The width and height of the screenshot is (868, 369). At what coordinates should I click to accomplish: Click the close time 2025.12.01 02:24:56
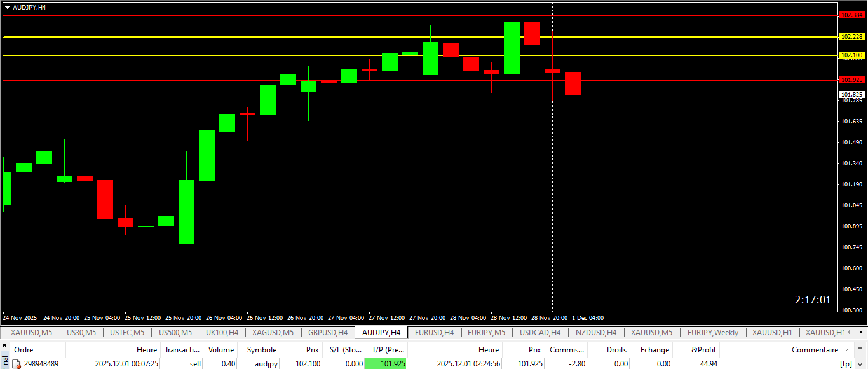click(x=469, y=364)
